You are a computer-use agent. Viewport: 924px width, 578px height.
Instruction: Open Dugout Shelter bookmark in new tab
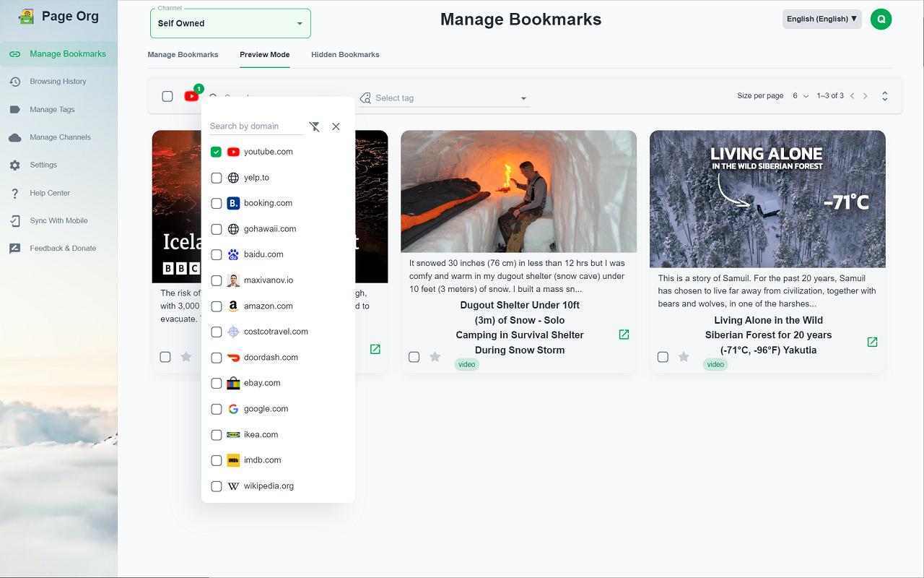(624, 335)
